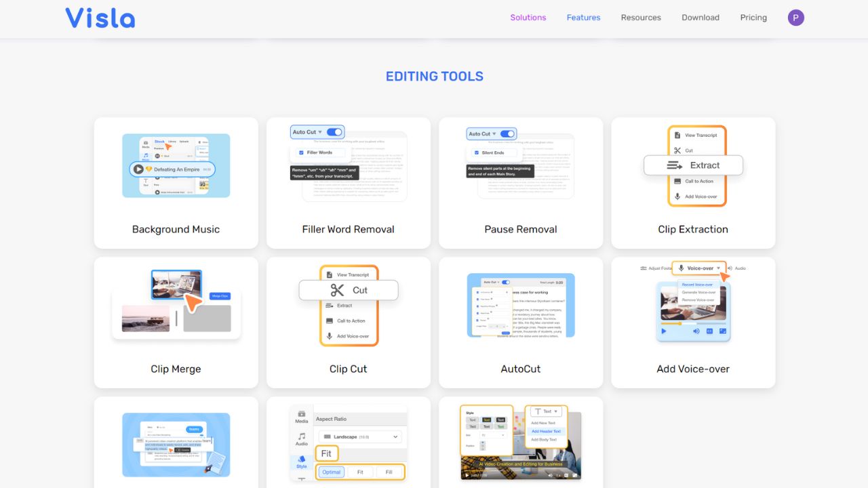Click View Transcript icon in Clip Cut card
Image resolution: width=868 pixels, height=488 pixels.
[330, 274]
